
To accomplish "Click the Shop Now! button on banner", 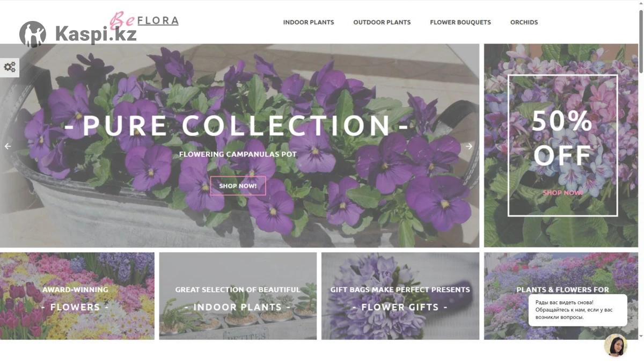I will click(238, 186).
